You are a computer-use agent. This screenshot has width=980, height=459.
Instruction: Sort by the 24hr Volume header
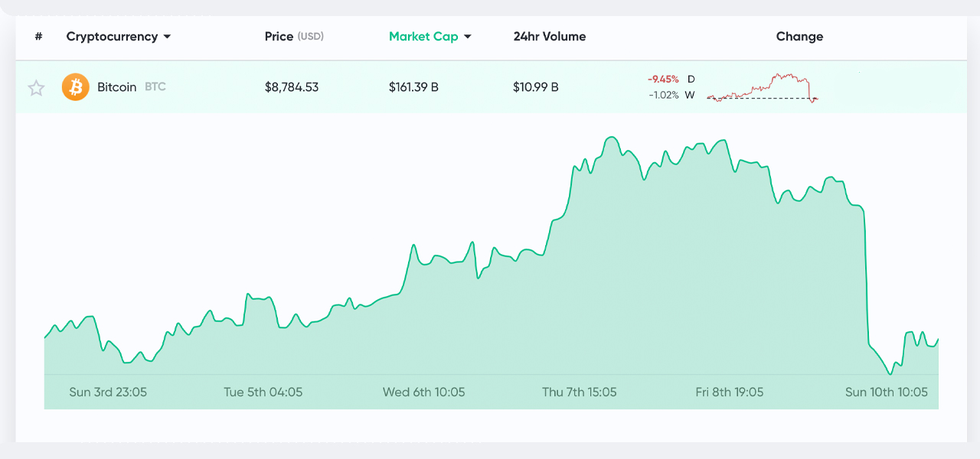[550, 36]
